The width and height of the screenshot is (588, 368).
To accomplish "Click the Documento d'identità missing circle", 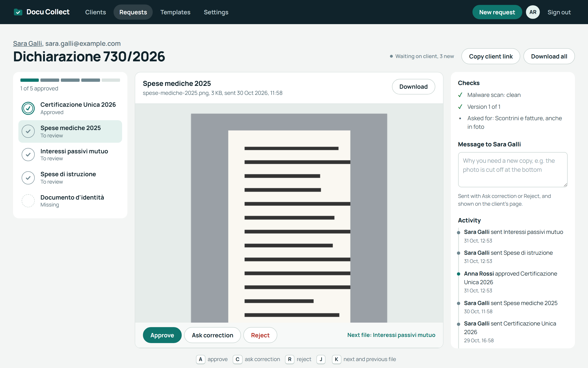I will click(x=28, y=201).
